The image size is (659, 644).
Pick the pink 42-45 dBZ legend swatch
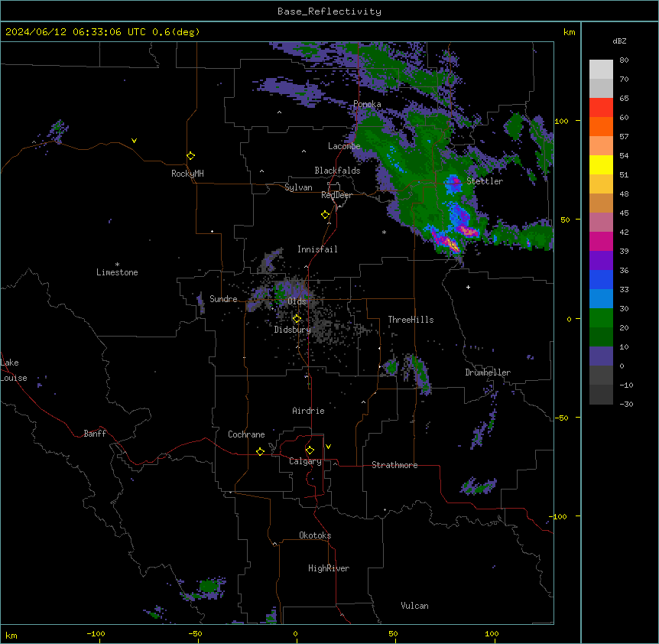[601, 223]
